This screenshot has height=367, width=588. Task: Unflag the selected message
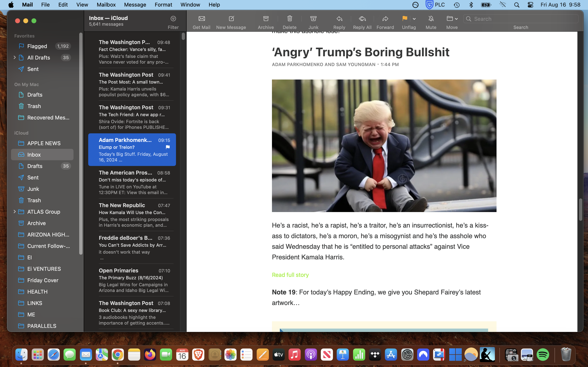[404, 19]
